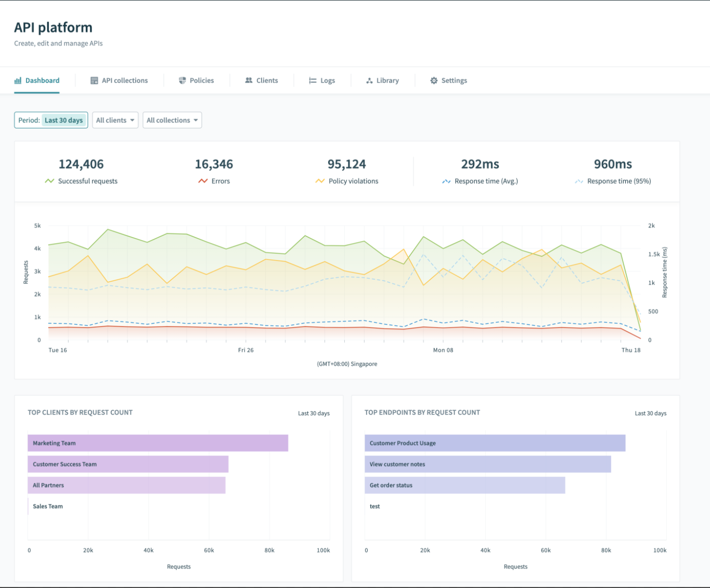This screenshot has width=710, height=588.
Task: Toggle Policy violations visibility on the chart
Action: point(320,181)
